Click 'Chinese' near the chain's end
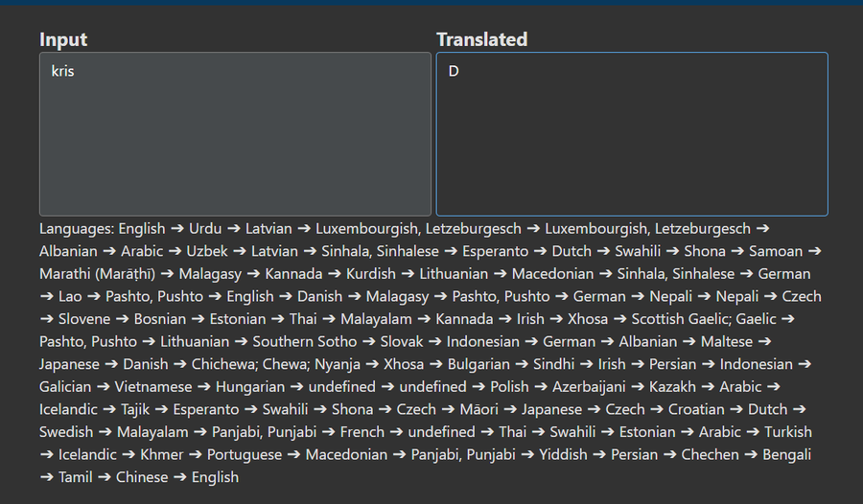The height and width of the screenshot is (504, 863). (142, 477)
